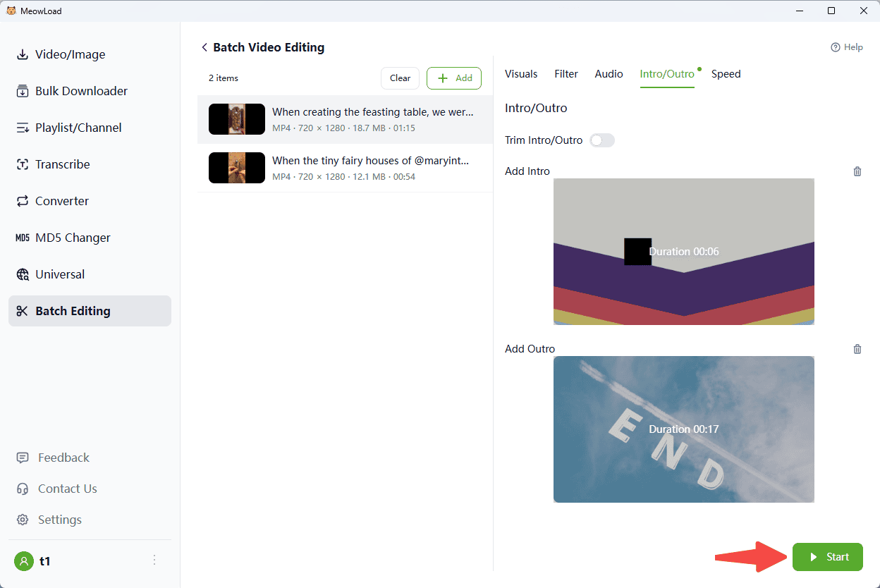Switch to the Speed tab
The height and width of the screenshot is (588, 880).
click(x=726, y=74)
